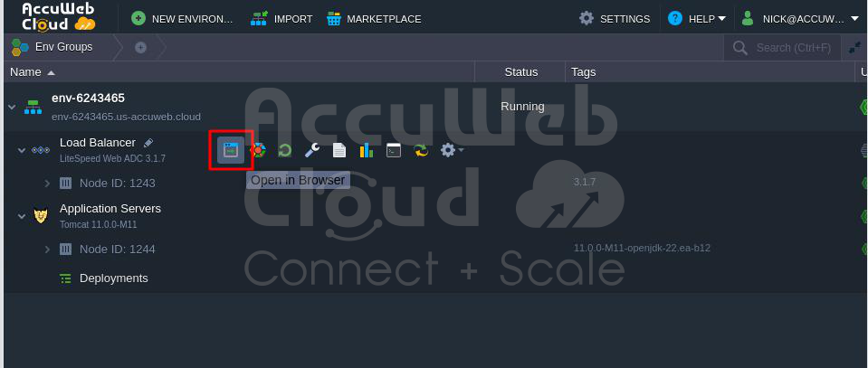Image resolution: width=868 pixels, height=368 pixels.
Task: Open the Log file icon for Load Balancer
Action: pyautogui.click(x=339, y=150)
